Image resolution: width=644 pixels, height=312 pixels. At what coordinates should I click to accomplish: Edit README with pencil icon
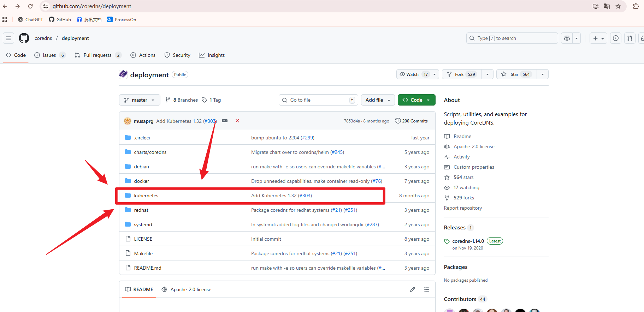(x=413, y=289)
